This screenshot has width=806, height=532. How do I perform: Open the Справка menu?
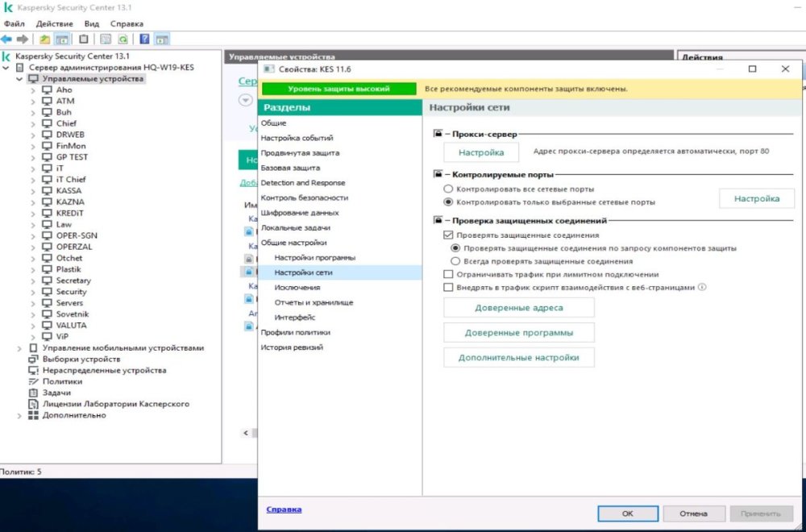127,23
